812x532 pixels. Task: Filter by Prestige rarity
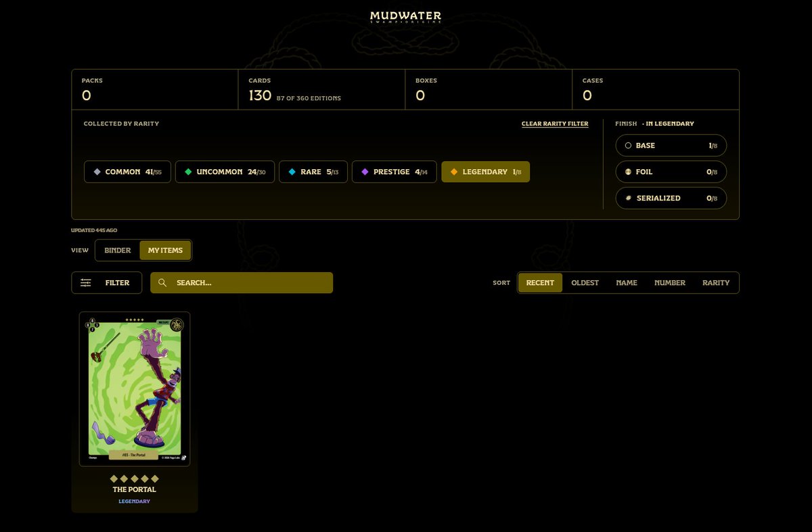click(394, 172)
